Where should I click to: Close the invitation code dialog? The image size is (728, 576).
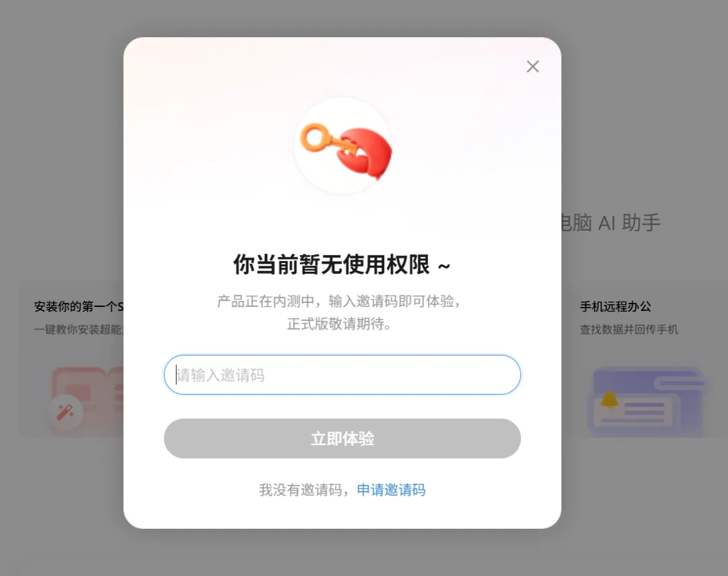click(533, 66)
